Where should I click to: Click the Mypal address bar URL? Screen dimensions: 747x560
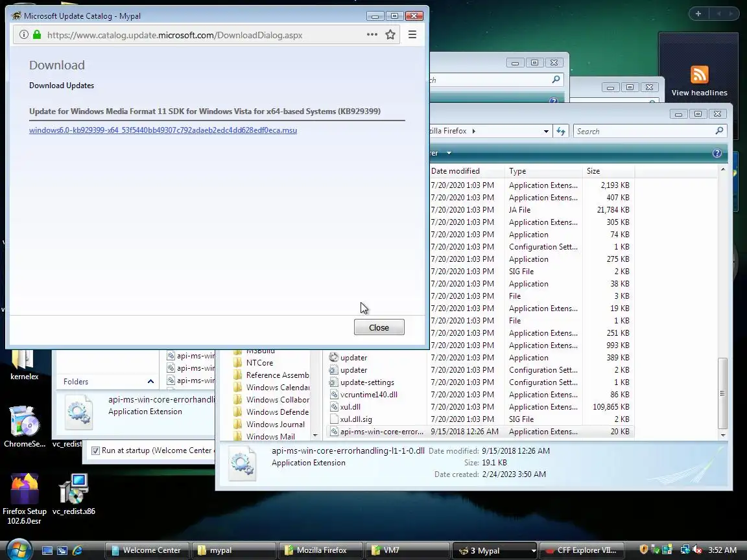(x=175, y=35)
